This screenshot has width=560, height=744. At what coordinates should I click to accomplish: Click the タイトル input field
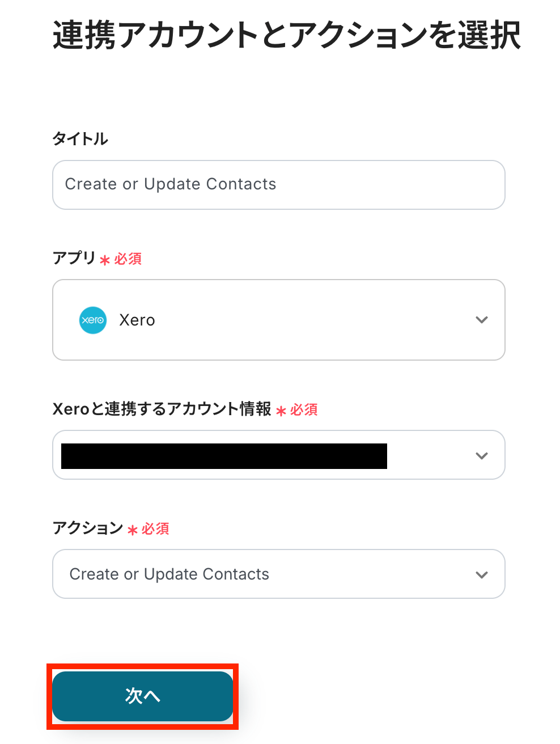click(278, 185)
